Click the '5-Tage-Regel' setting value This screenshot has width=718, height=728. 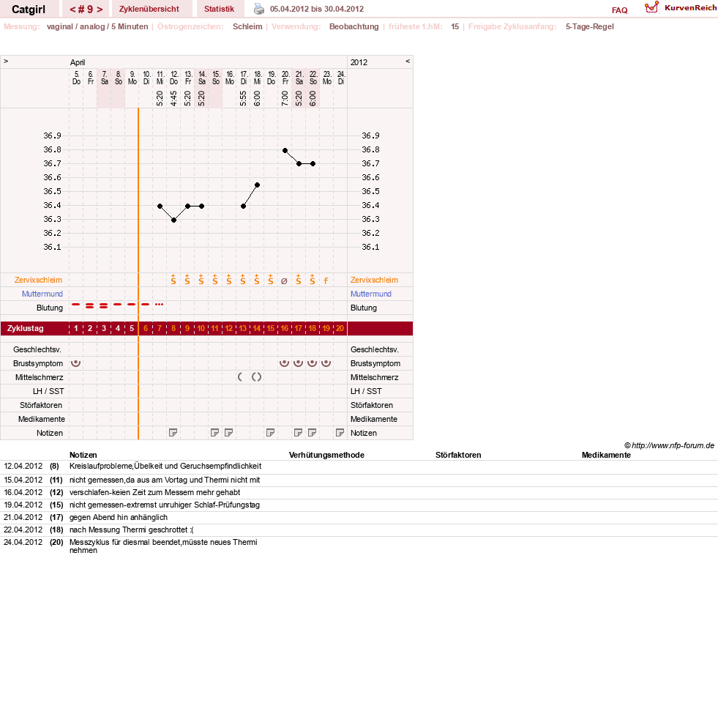pyautogui.click(x=589, y=26)
